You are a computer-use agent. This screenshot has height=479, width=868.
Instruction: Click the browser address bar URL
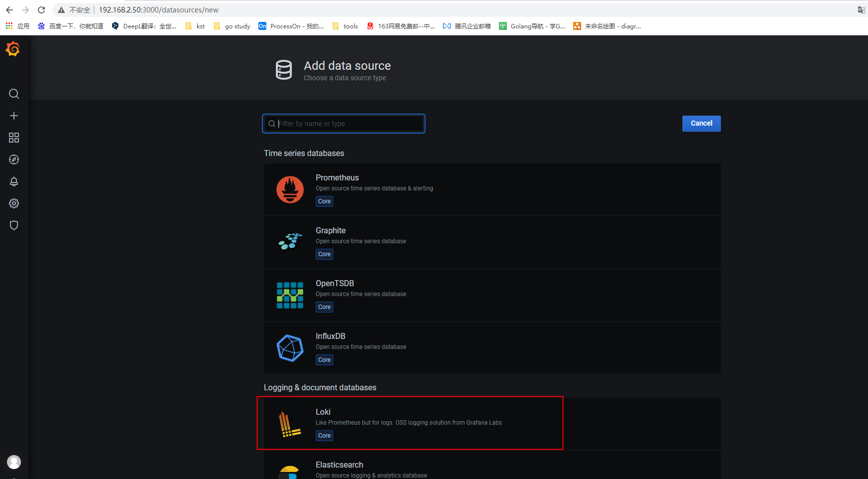(159, 10)
